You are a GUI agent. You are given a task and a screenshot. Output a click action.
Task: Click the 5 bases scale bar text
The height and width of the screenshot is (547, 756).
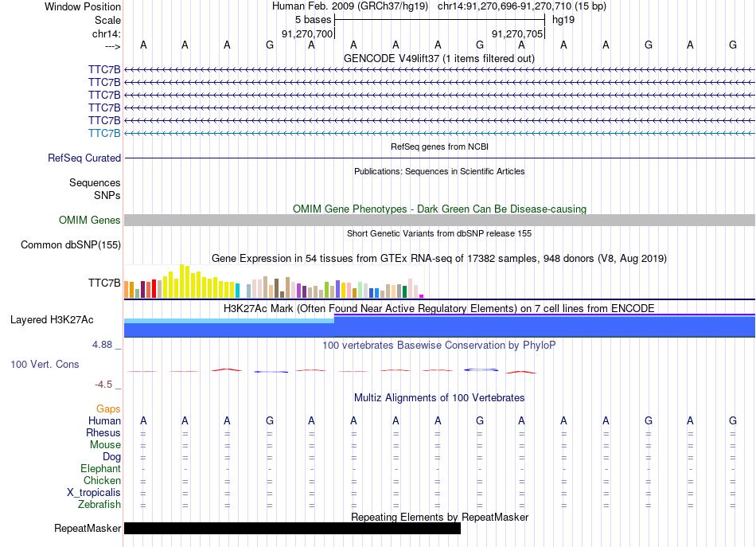tap(314, 20)
